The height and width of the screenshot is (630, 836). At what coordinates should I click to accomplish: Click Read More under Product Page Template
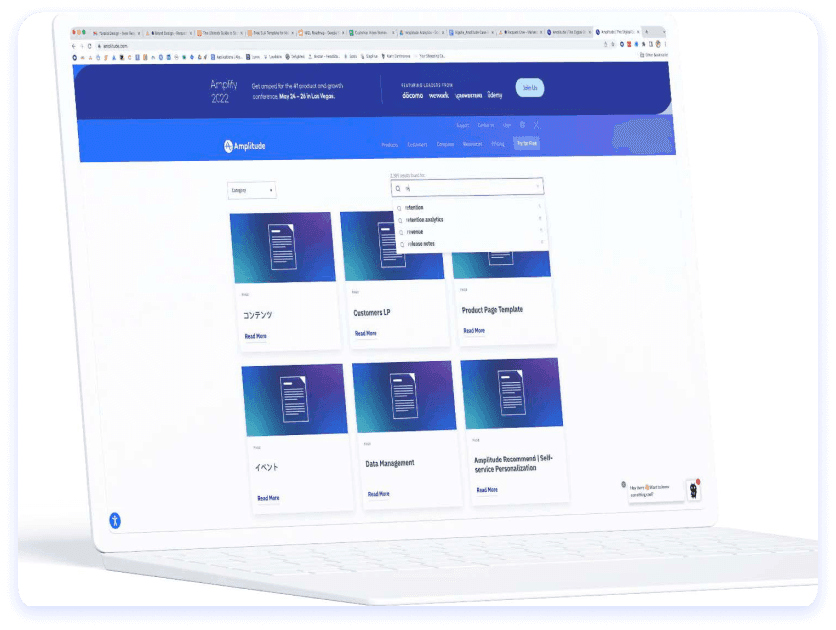pos(473,330)
